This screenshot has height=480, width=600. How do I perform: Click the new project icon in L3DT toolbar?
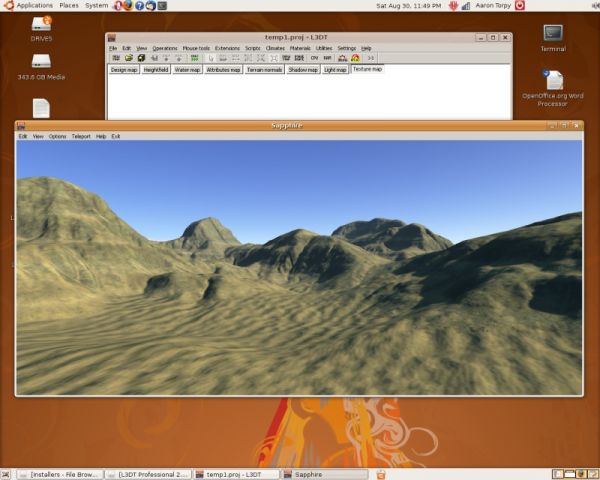tap(115, 58)
